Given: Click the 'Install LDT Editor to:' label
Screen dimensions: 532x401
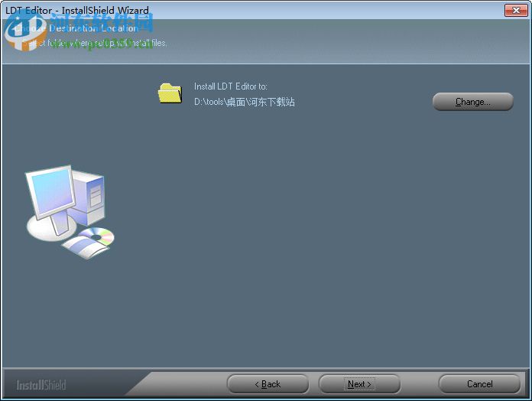Looking at the screenshot, I should pos(231,86).
